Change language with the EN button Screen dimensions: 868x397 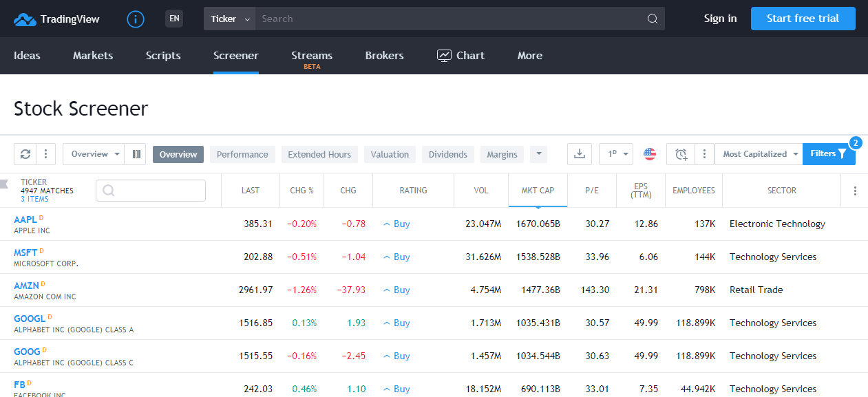coord(174,19)
